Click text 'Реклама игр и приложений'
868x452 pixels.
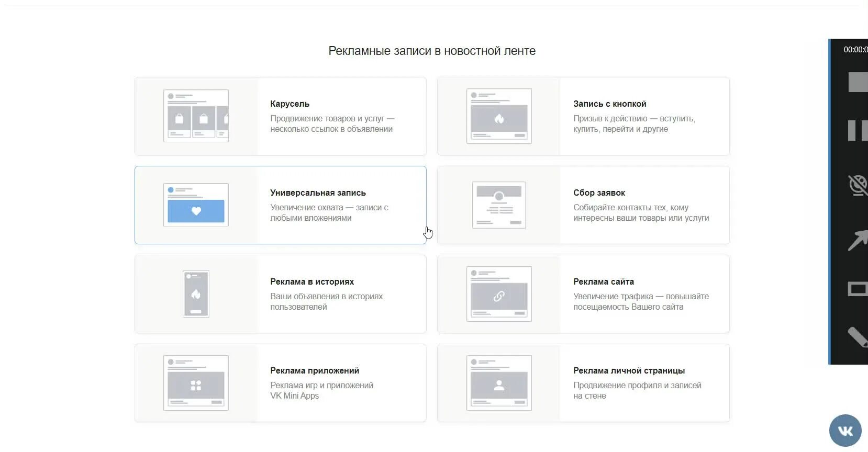click(322, 386)
